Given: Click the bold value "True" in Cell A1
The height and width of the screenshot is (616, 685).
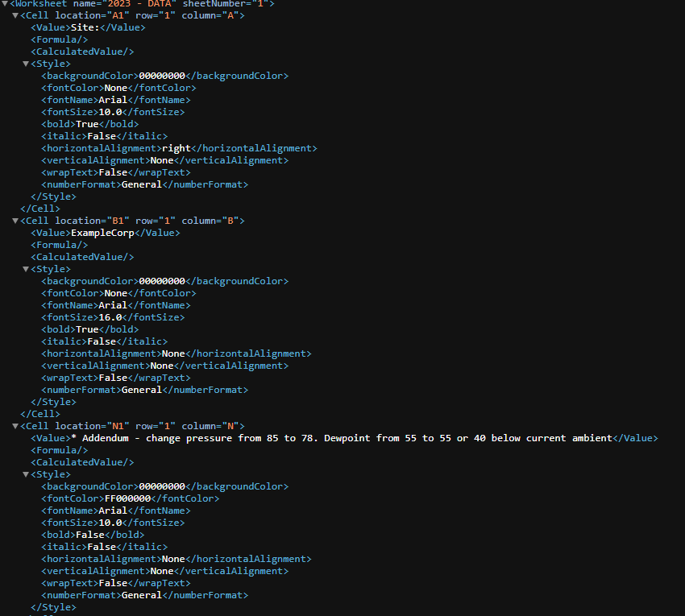Looking at the screenshot, I should coord(87,124).
